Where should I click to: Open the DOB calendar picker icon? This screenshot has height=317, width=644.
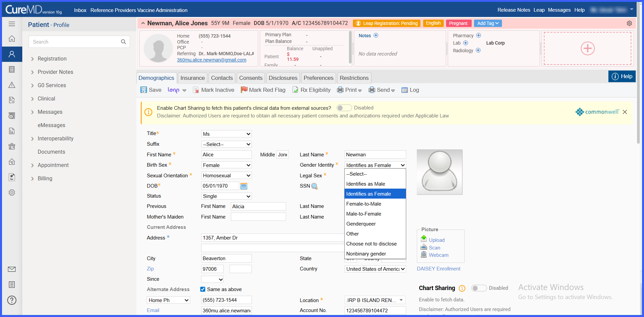[x=244, y=186]
